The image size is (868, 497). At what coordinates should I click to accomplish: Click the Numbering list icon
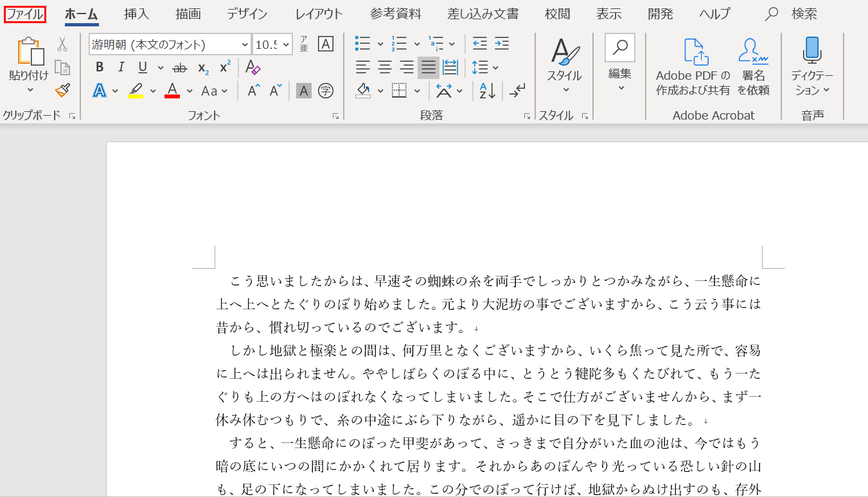coord(399,44)
